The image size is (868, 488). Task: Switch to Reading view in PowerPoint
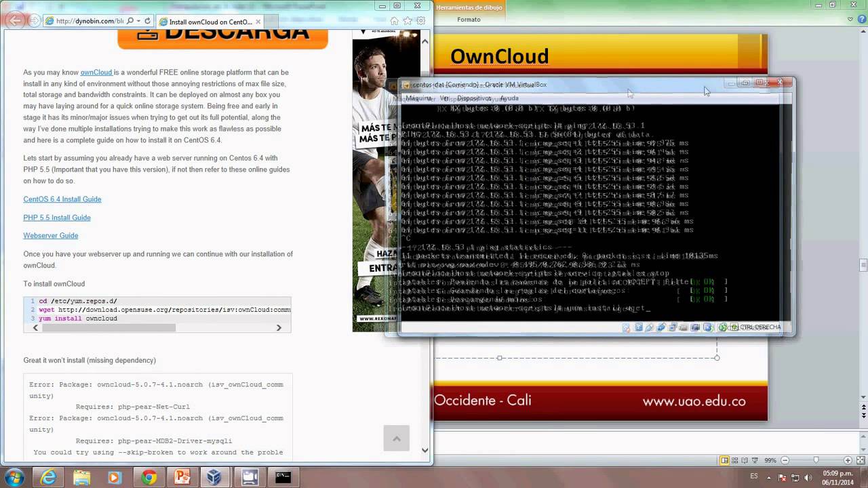tap(745, 460)
